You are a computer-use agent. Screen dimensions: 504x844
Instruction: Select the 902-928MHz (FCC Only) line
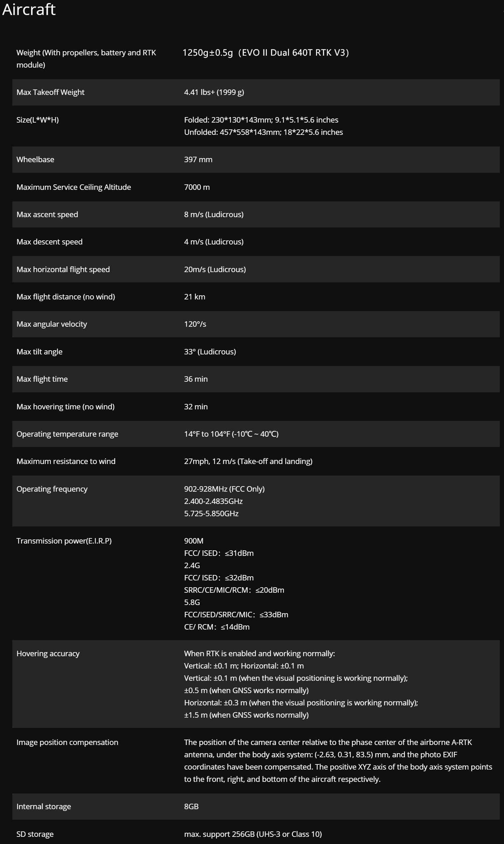(225, 489)
